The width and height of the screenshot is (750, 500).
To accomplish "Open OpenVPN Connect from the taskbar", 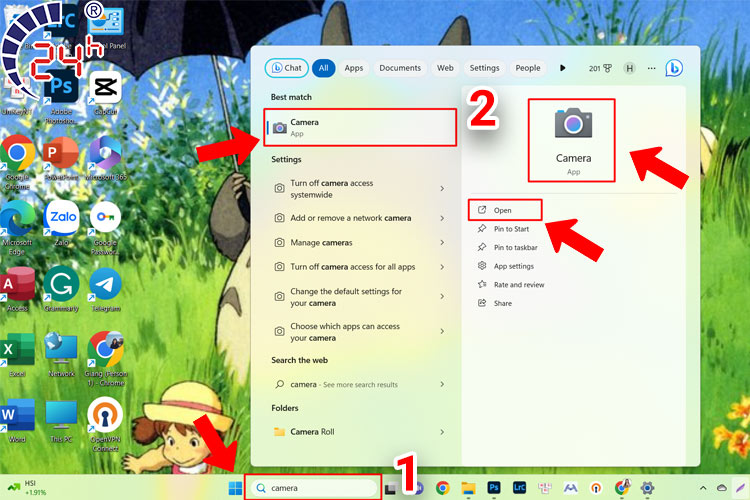I will (596, 488).
